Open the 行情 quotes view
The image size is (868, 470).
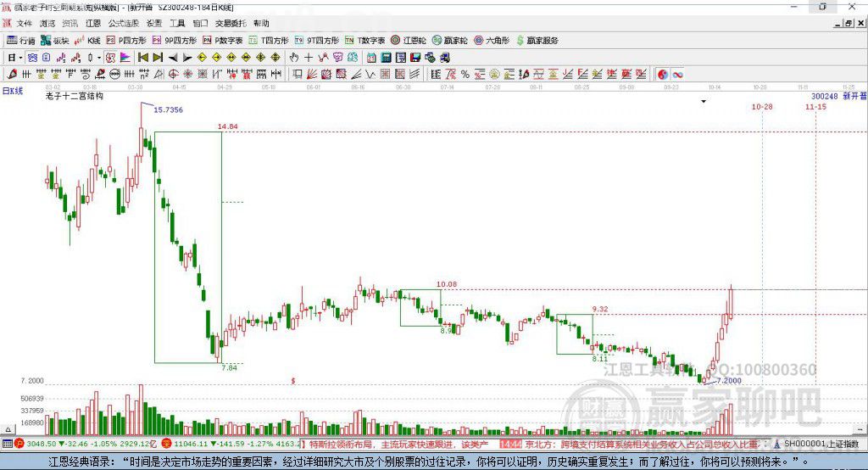pos(20,41)
